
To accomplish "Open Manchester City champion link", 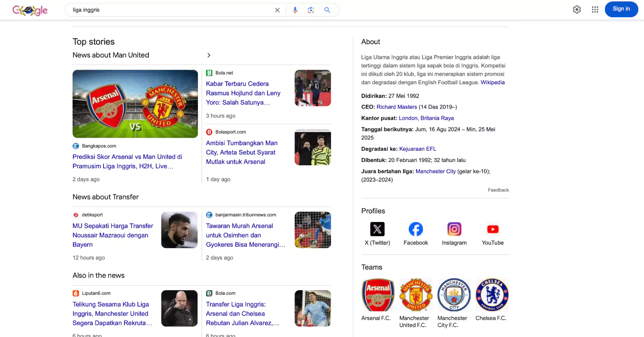I will [436, 171].
